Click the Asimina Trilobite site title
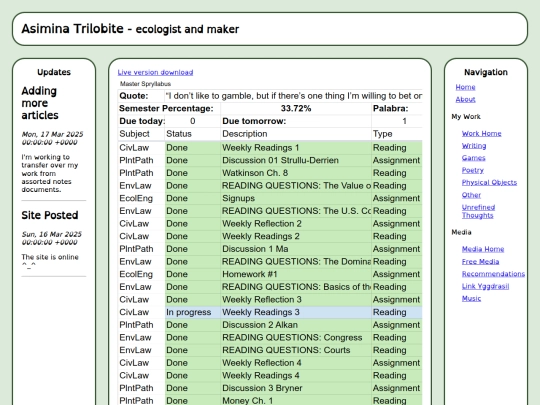This screenshot has height=405, width=540. pos(72,29)
